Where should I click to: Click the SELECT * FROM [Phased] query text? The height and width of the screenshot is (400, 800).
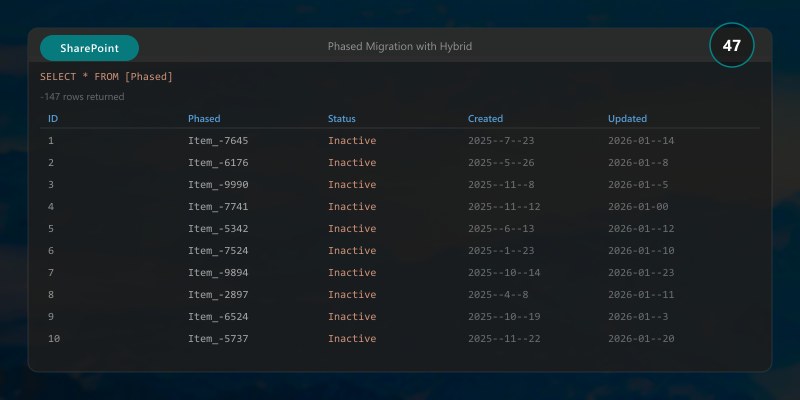(107, 77)
